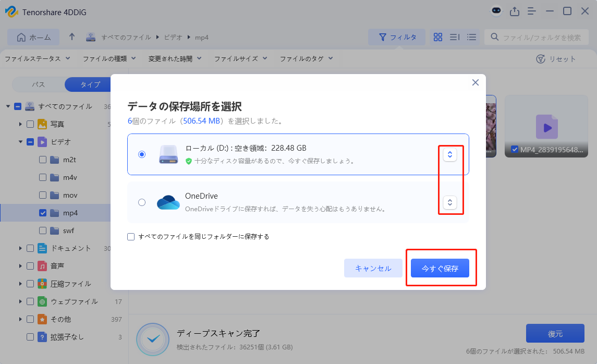Select the m2t folder icon

point(55,160)
